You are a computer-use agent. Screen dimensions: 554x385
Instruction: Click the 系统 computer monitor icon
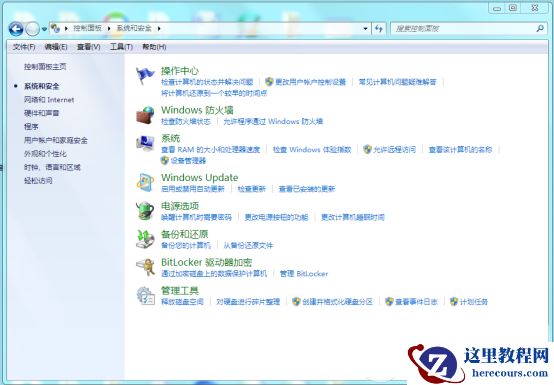(x=145, y=143)
